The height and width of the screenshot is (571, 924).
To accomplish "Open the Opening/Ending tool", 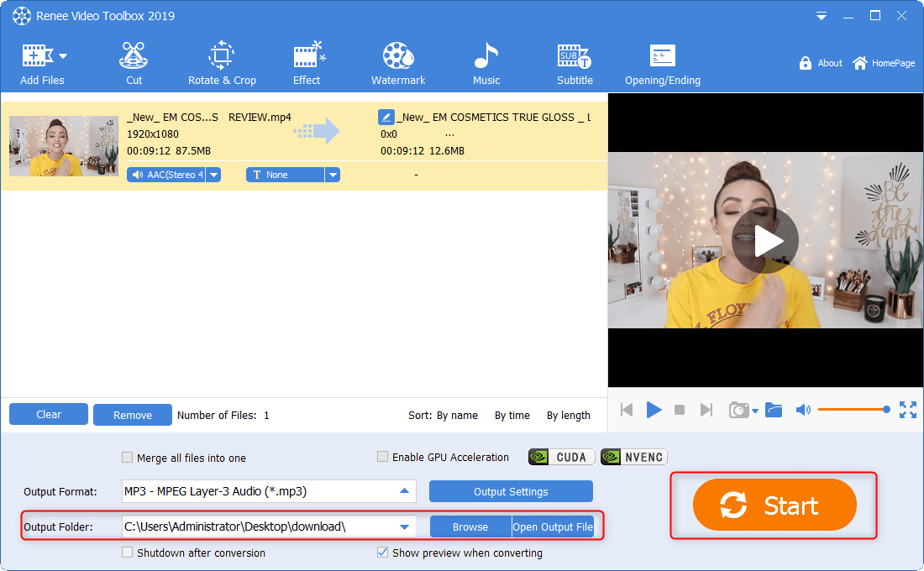I will tap(662, 64).
